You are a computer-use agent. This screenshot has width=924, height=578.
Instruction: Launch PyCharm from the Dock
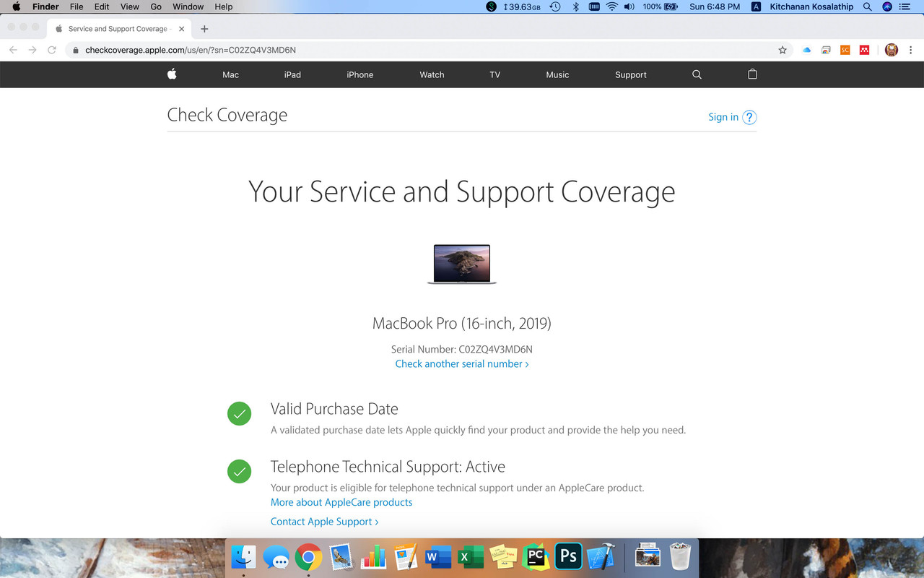tap(536, 557)
